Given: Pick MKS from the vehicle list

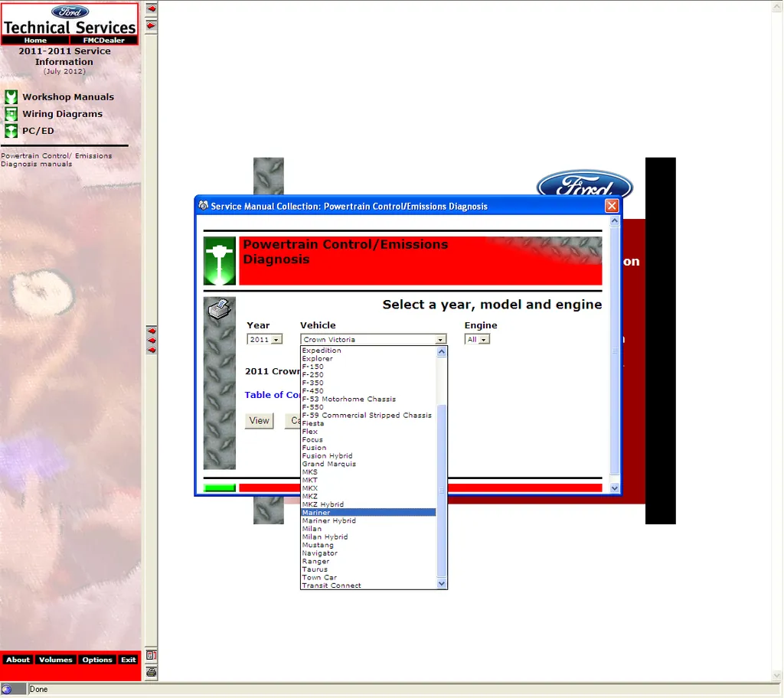Looking at the screenshot, I should tap(368, 472).
